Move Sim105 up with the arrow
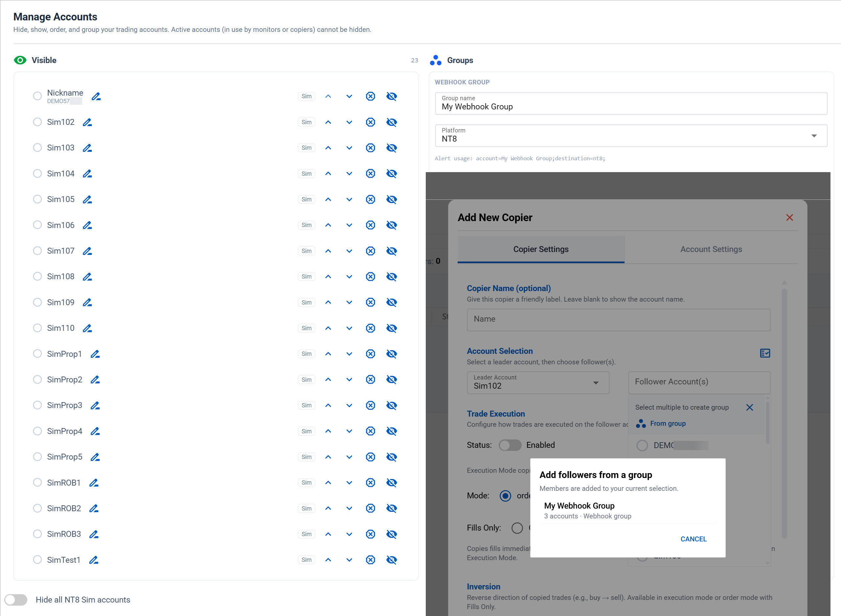Screen dimensions: 841x616 coord(328,199)
